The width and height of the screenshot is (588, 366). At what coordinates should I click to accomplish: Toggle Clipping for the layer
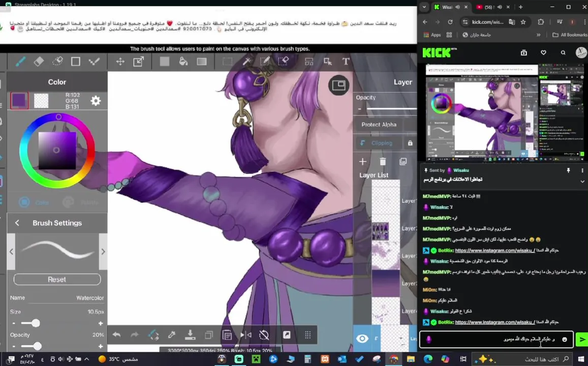coord(377,143)
